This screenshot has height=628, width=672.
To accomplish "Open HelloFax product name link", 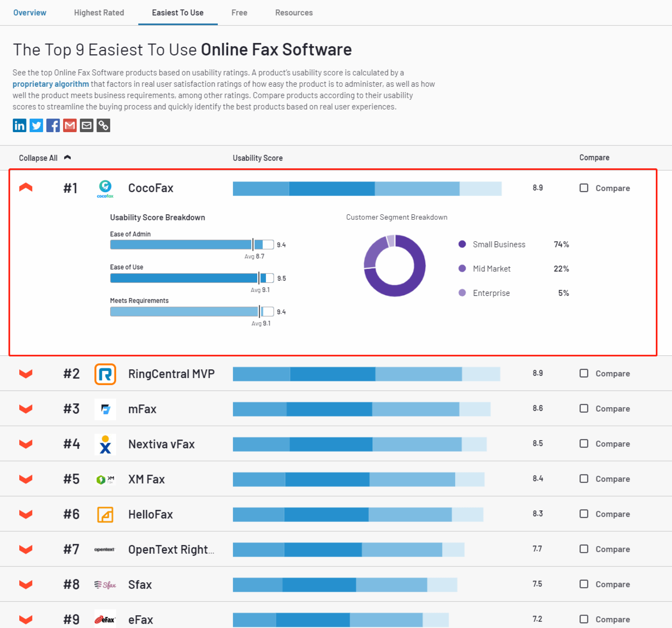I will (151, 514).
